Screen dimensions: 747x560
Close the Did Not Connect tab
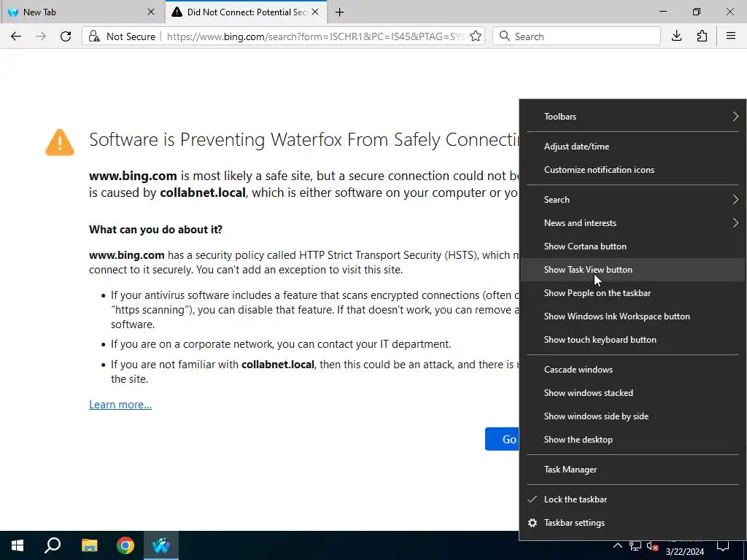coord(315,12)
